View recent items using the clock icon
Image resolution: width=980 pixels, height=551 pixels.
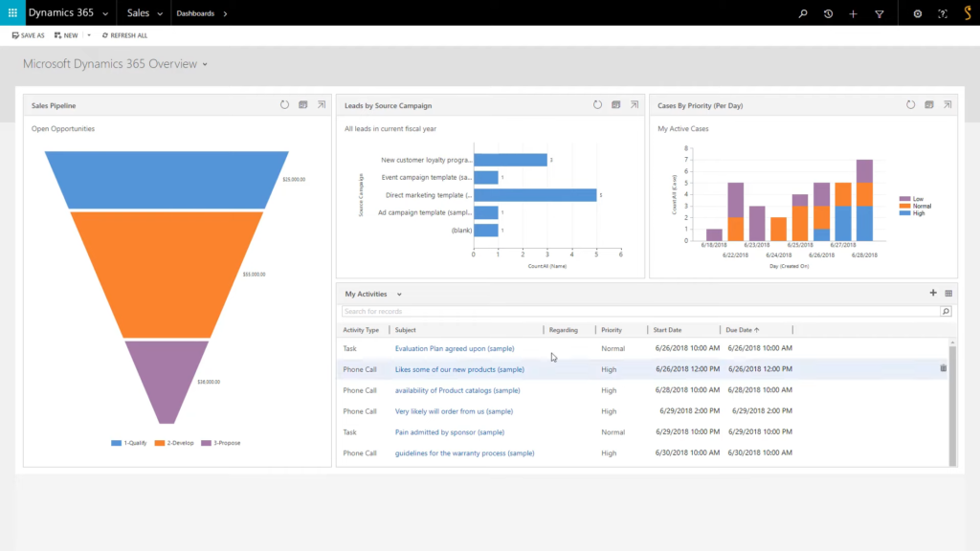click(829, 13)
